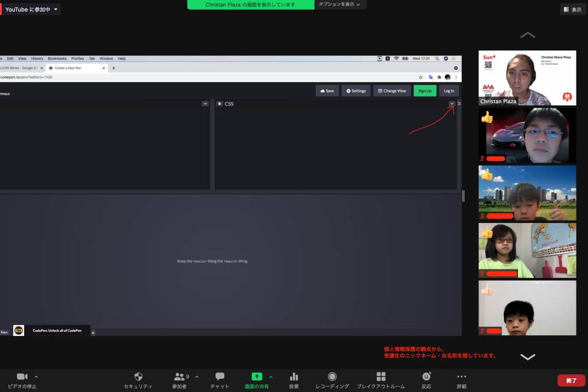The image size is (588, 392).
Task: Open breakout rooms
Action: [381, 377]
